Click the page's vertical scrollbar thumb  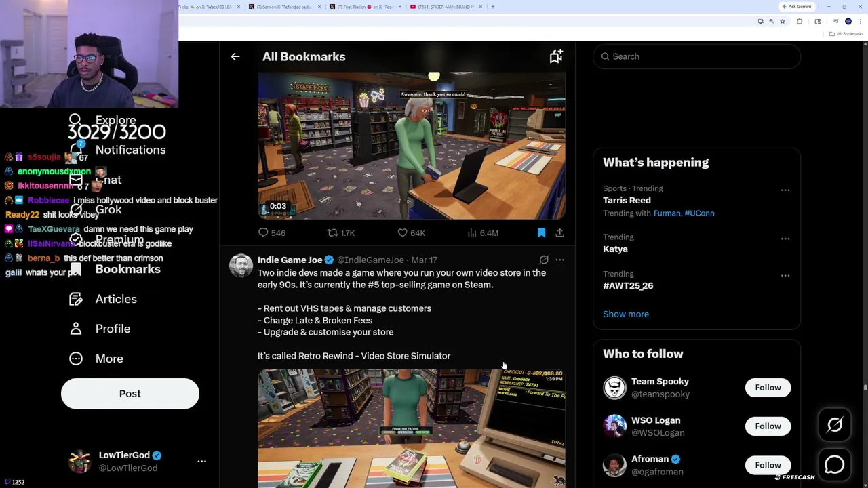point(865,388)
